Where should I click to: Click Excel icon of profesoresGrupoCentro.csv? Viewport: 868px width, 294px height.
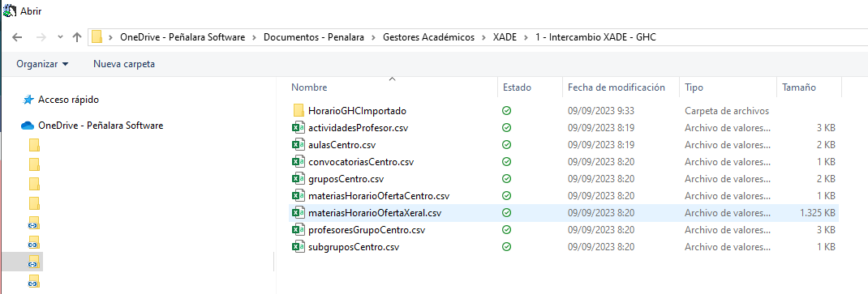(299, 230)
